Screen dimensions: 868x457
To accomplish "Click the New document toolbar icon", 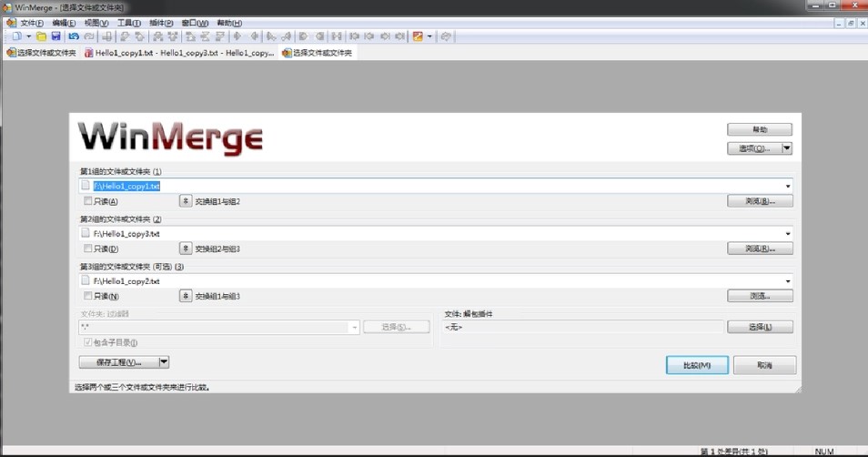I will (17, 36).
